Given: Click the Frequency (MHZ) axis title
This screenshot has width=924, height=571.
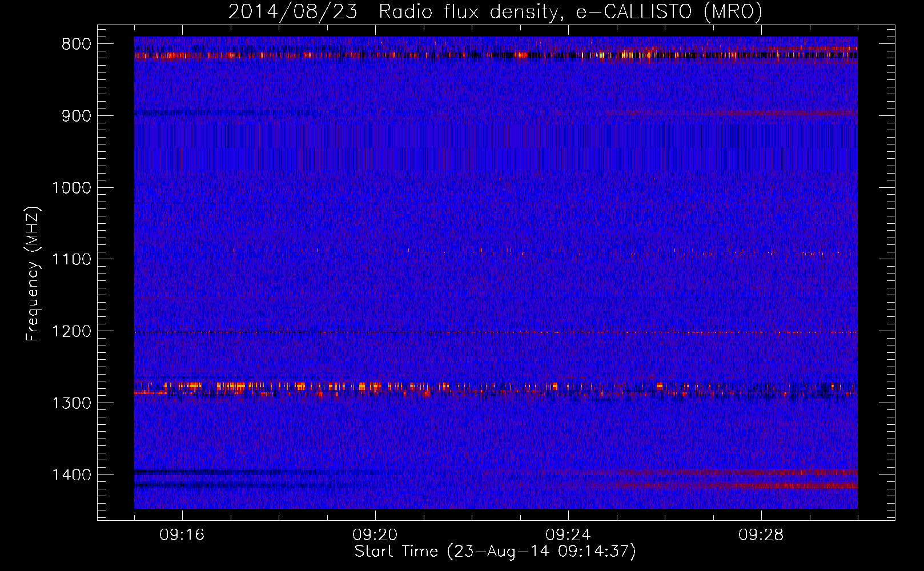Looking at the screenshot, I should coord(33,274).
